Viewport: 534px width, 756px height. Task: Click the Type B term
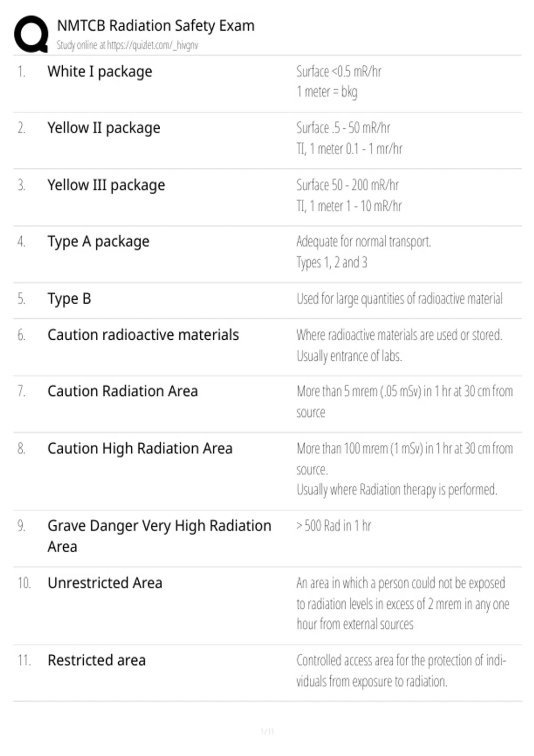click(69, 298)
